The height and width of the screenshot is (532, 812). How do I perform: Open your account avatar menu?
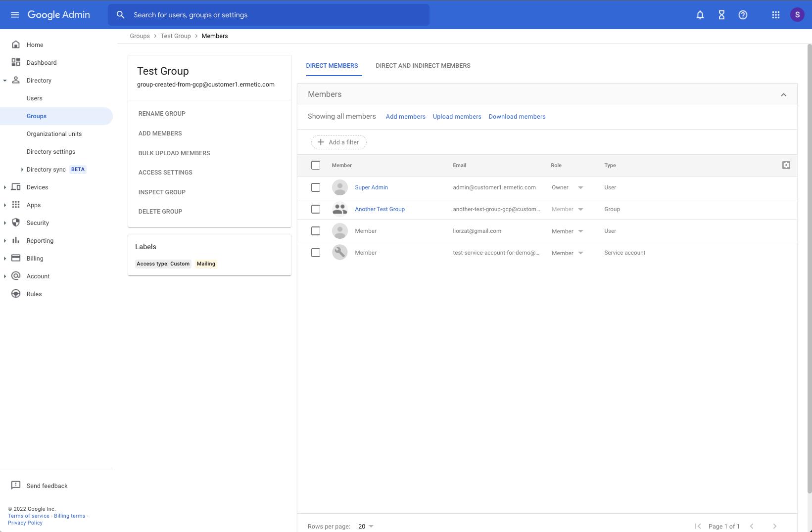(797, 14)
